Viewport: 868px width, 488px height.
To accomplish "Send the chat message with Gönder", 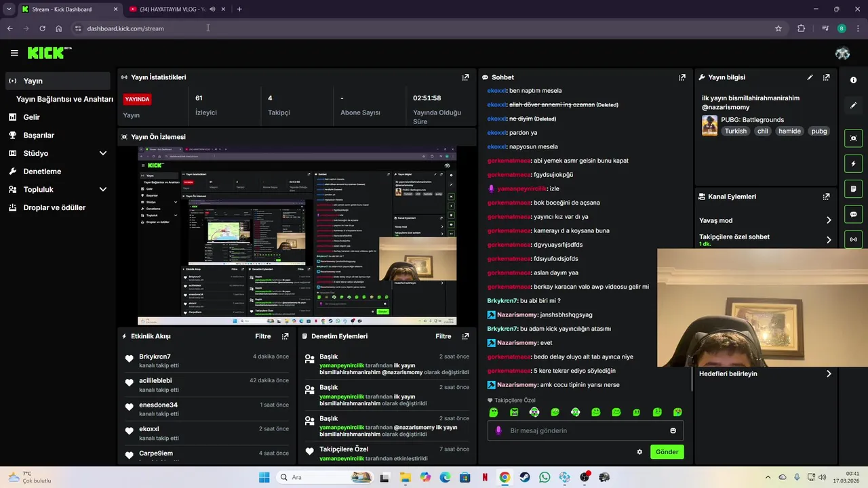I will coord(667,452).
